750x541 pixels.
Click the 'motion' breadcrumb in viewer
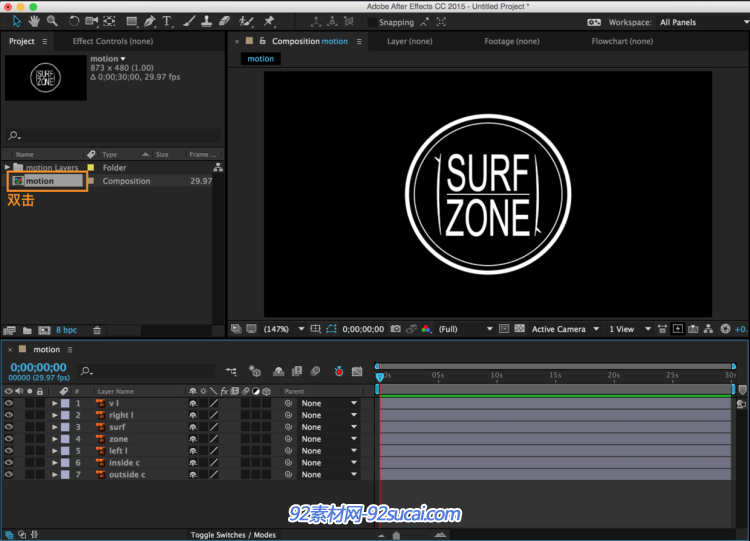click(261, 59)
